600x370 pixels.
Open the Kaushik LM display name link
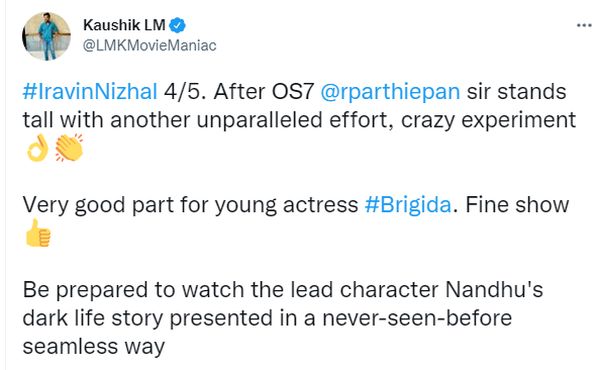(x=124, y=25)
